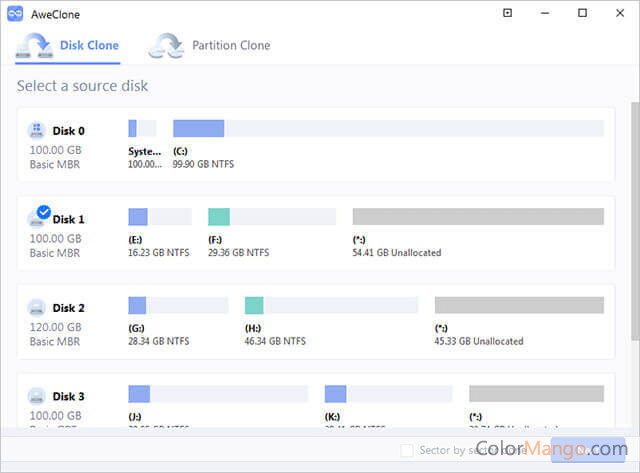Select the C: 99.90 GB NTFS partition bar

click(x=388, y=128)
